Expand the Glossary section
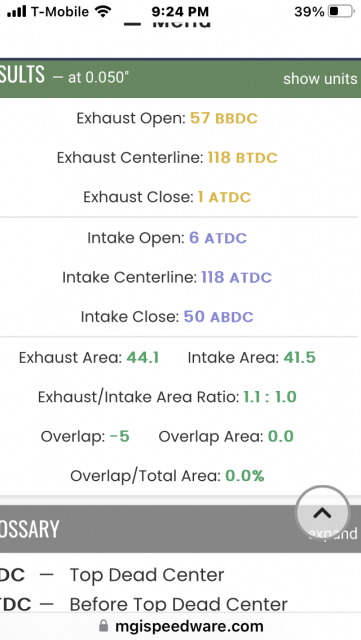Screen dimensions: 361x640 pos(333,533)
